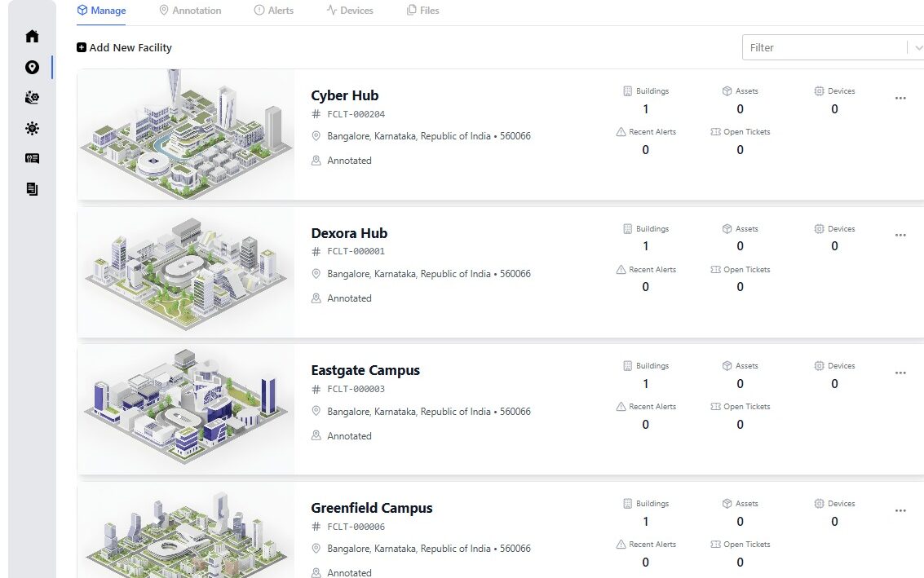Click the documents icon at sidebar bottom
This screenshot has height=578, width=924.
click(x=32, y=188)
